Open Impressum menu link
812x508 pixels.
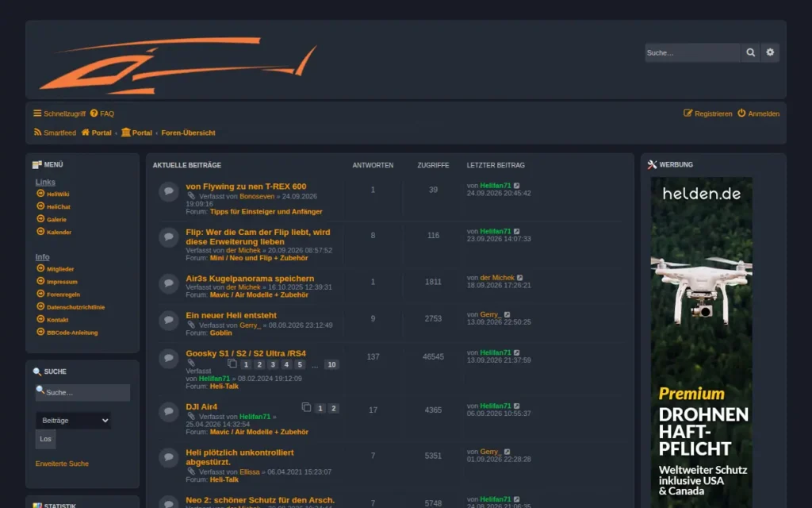pos(57,282)
